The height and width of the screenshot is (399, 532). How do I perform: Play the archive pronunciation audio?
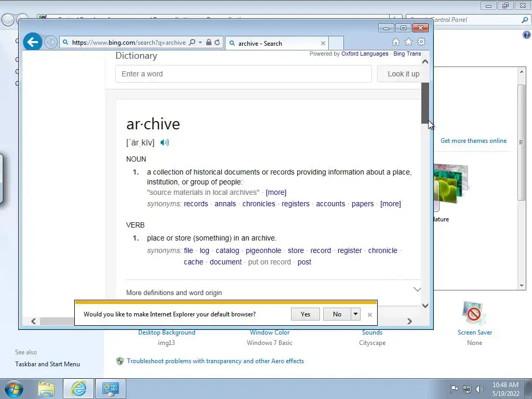(x=165, y=142)
